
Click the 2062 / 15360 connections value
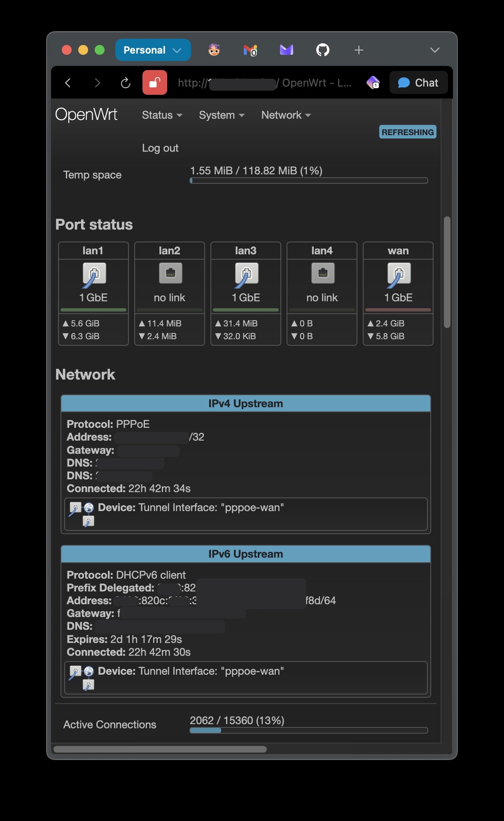[237, 720]
